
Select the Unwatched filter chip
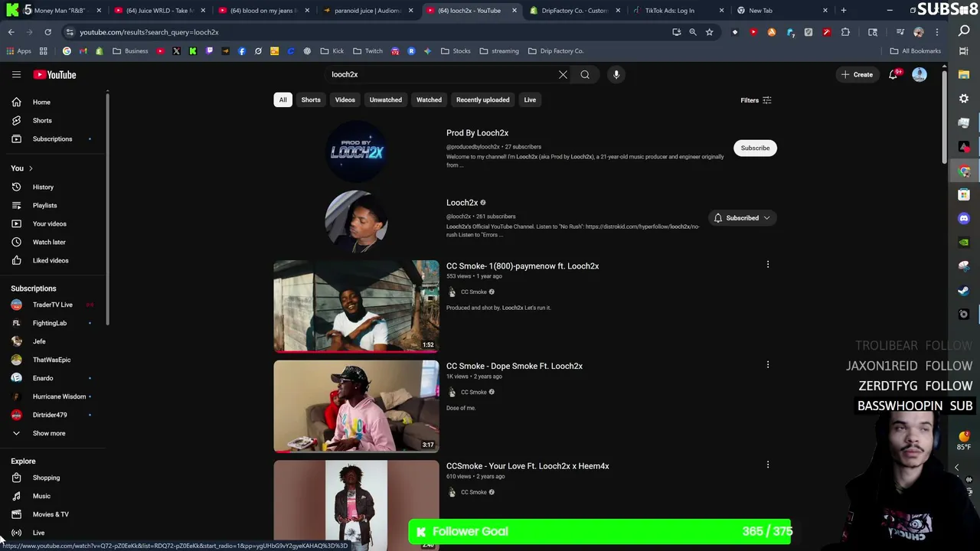[x=385, y=99]
